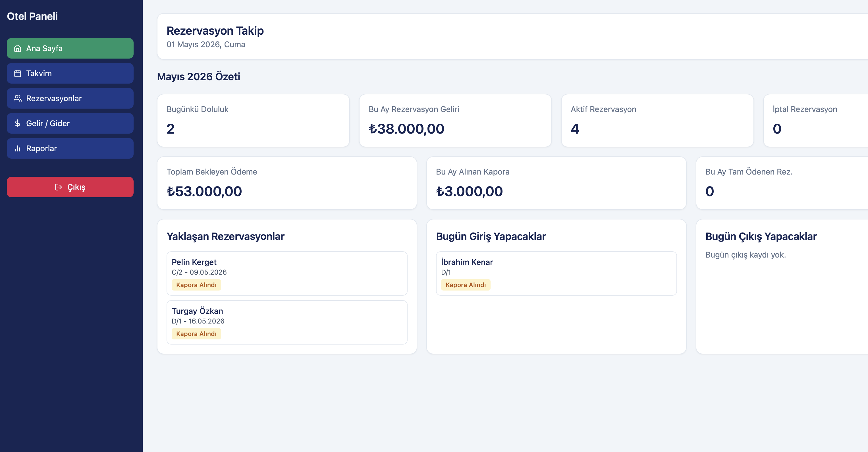Click the Bugün Giriş Yapacaklar heading

491,237
